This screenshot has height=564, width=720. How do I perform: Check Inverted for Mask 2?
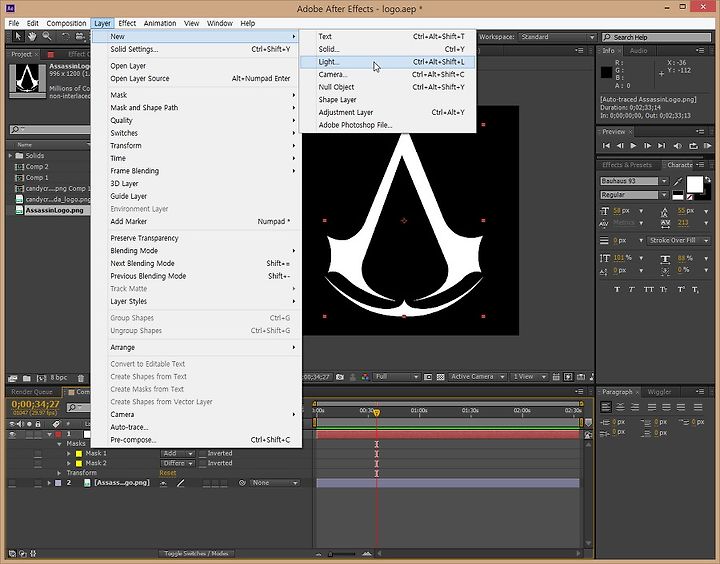pos(202,463)
